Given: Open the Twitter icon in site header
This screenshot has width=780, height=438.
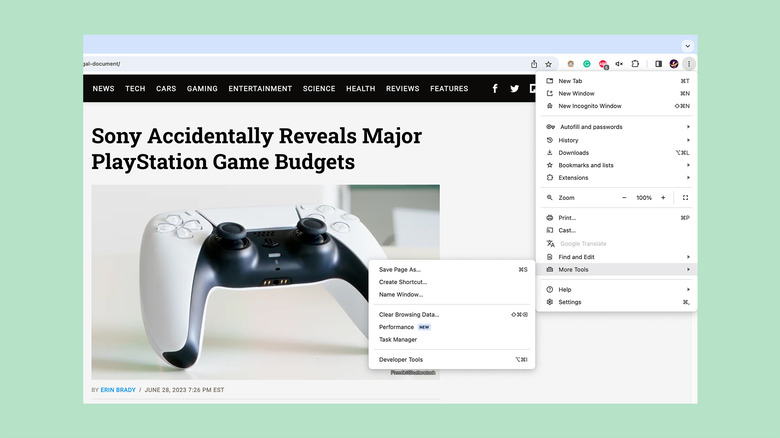Looking at the screenshot, I should tap(514, 89).
